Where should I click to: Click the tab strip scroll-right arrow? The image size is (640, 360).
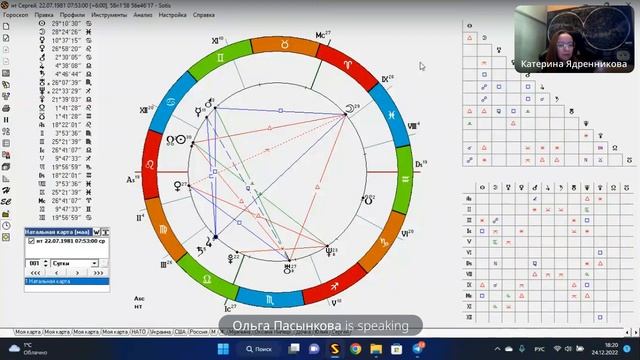[x=636, y=332]
